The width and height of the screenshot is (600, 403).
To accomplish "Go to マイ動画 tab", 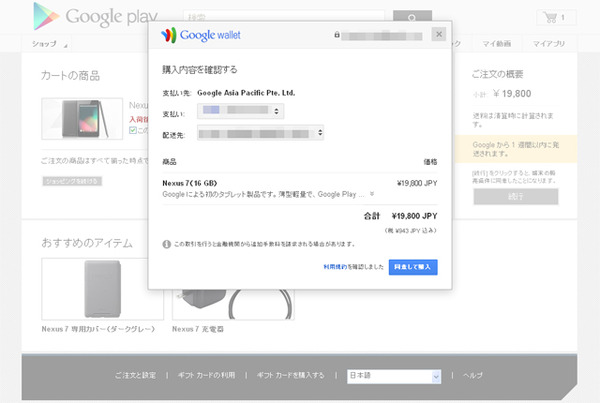I will [496, 44].
